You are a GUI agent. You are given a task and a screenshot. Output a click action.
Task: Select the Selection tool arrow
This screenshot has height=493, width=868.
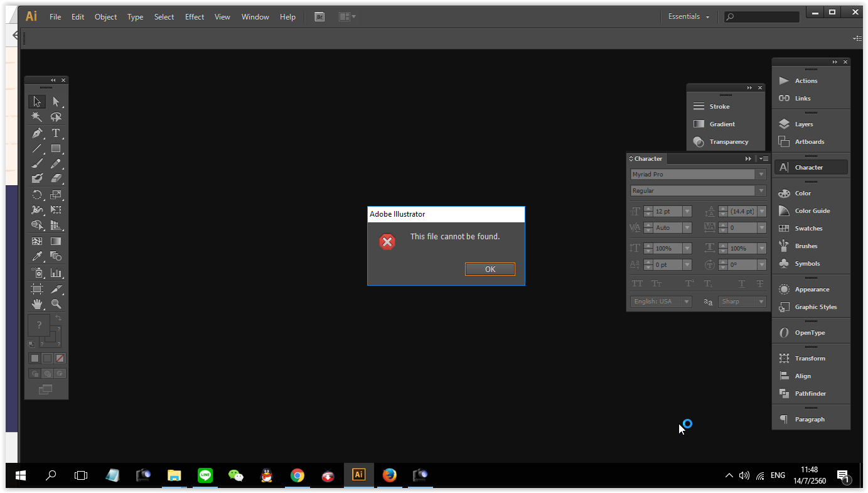37,102
